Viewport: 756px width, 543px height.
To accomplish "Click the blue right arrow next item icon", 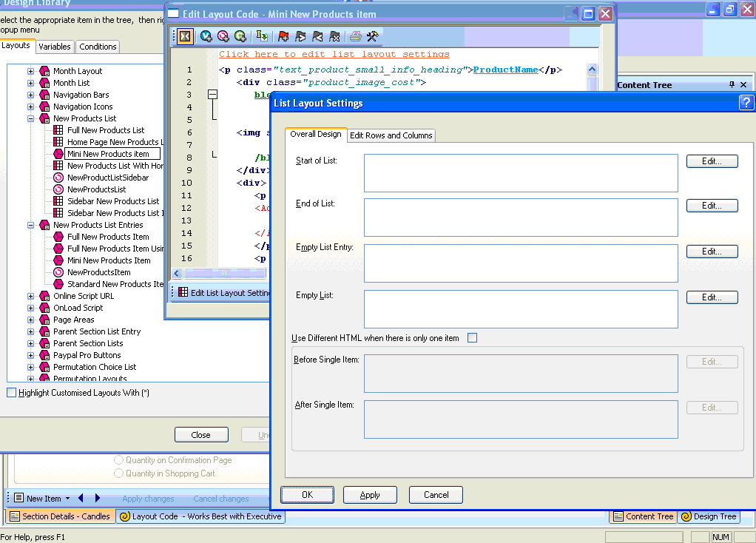I will click(97, 499).
